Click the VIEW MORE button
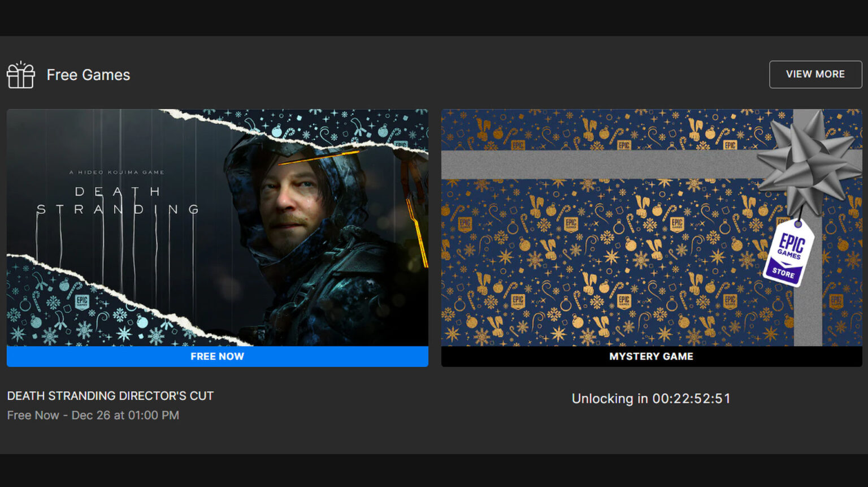The image size is (868, 487). (815, 74)
